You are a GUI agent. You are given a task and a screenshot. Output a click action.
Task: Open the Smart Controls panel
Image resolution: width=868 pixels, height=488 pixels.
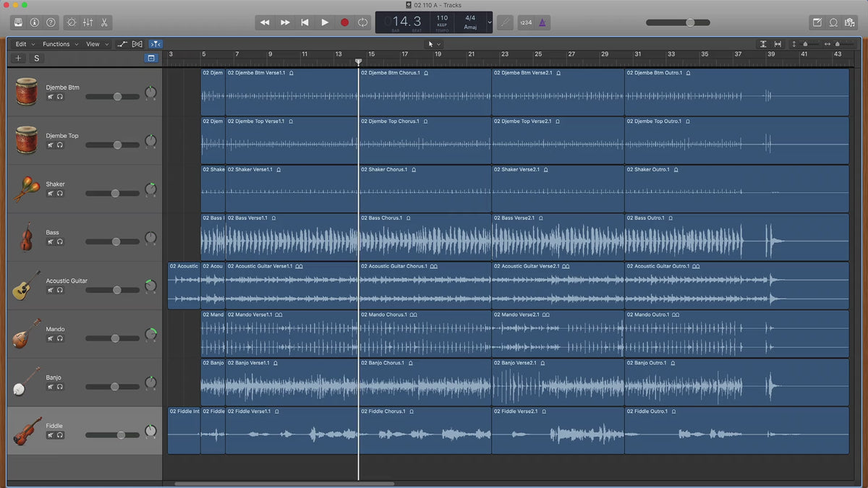72,22
